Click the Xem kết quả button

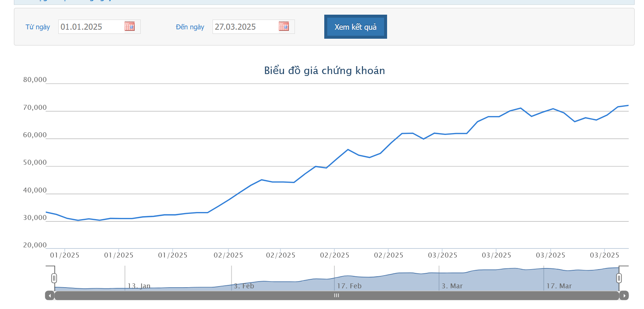click(x=355, y=27)
